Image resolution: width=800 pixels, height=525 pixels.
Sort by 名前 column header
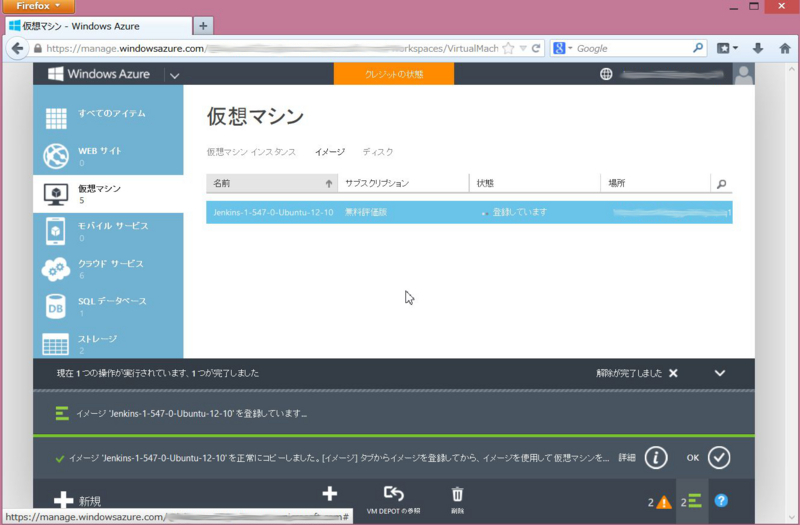tap(272, 183)
